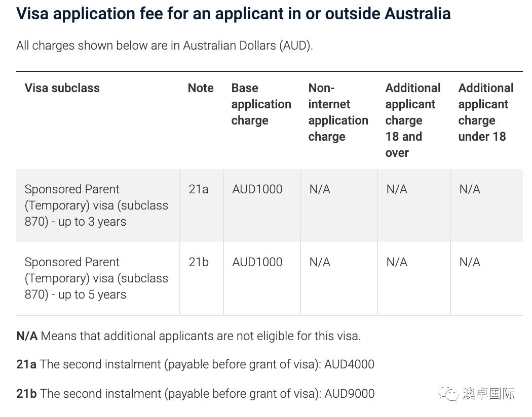This screenshot has height=417, width=532.
Task: Click the 21a note cell in the table
Action: click(x=199, y=189)
